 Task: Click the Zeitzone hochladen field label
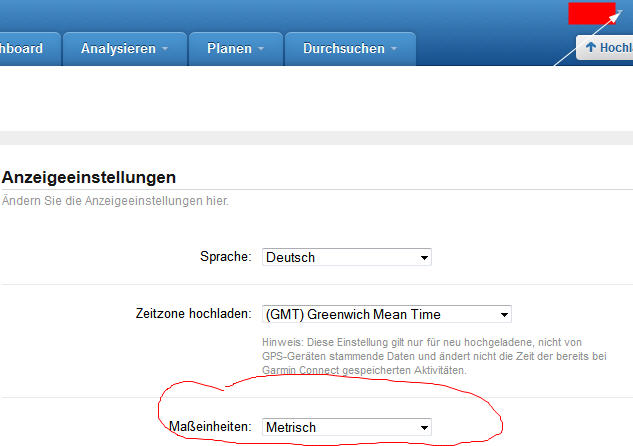[x=191, y=314]
